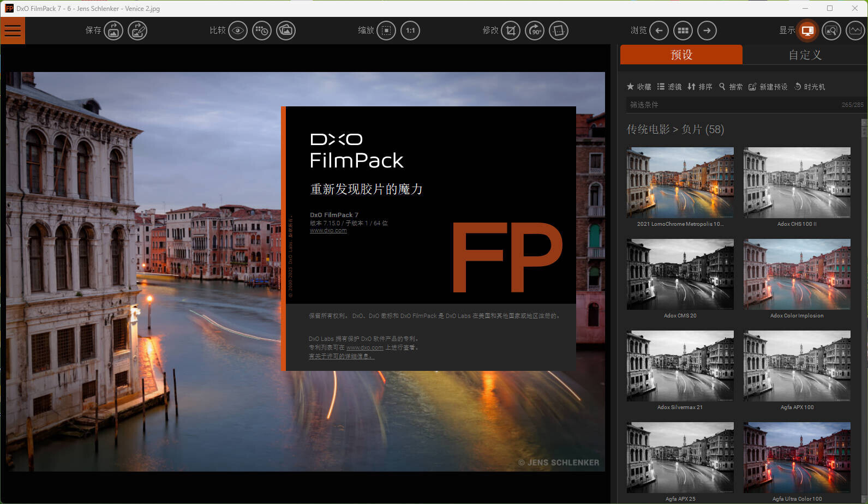Rotate image 90 degrees
This screenshot has width=868, height=504.
535,31
